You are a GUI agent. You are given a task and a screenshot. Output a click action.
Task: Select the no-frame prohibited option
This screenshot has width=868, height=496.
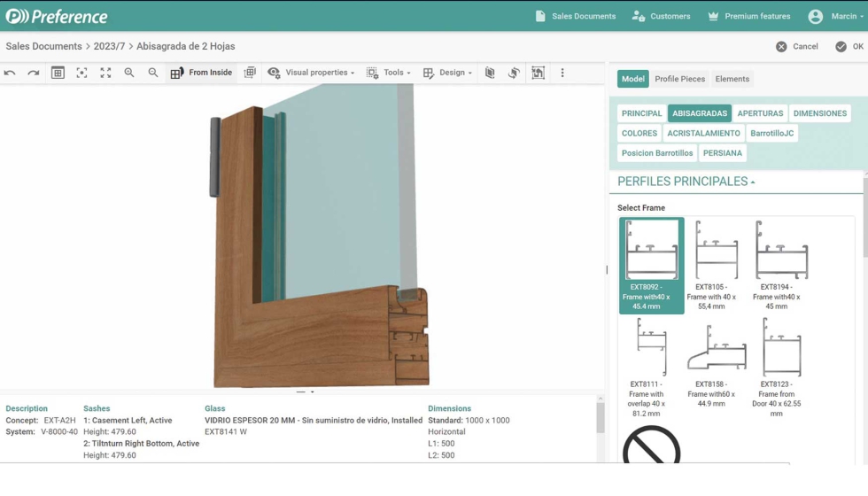coord(652,445)
